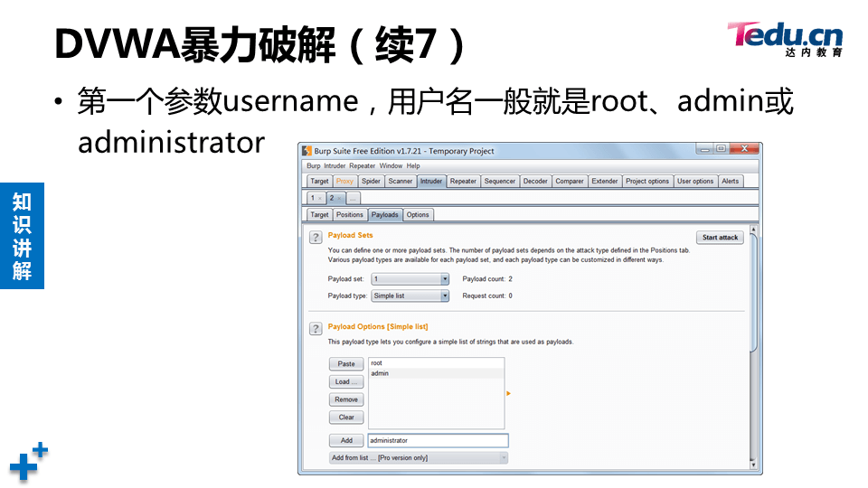This screenshot has width=868, height=488.
Task: Open the Repeater menu in the menu bar
Action: 362,166
